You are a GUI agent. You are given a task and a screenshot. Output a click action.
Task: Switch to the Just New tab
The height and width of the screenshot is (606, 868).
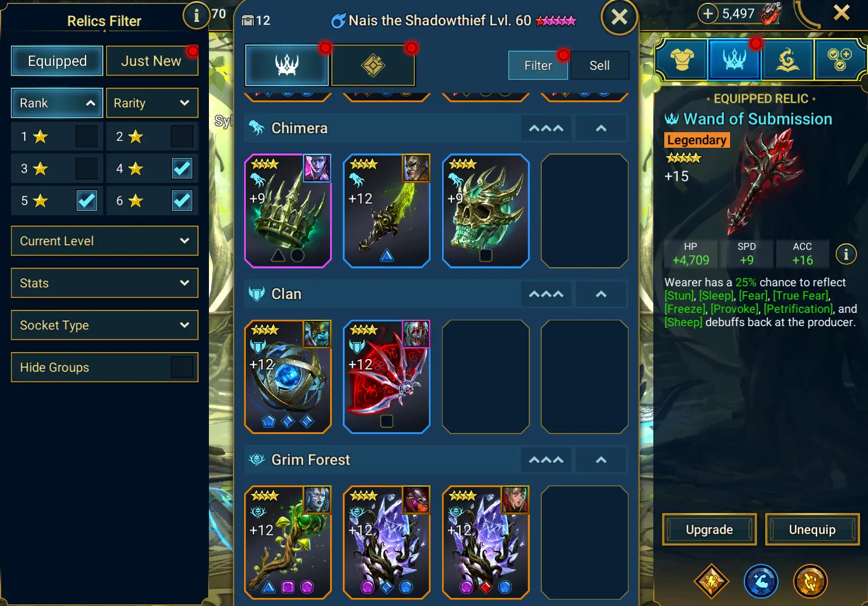pyautogui.click(x=152, y=61)
